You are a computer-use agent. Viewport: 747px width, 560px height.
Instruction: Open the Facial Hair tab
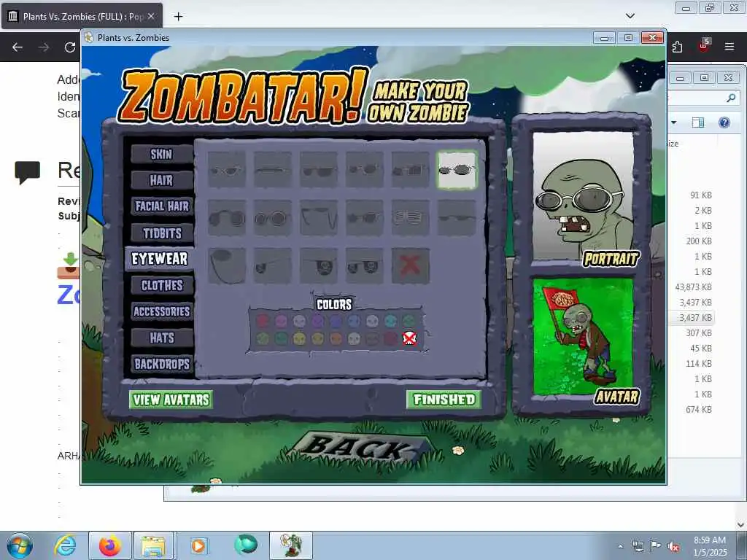(162, 206)
